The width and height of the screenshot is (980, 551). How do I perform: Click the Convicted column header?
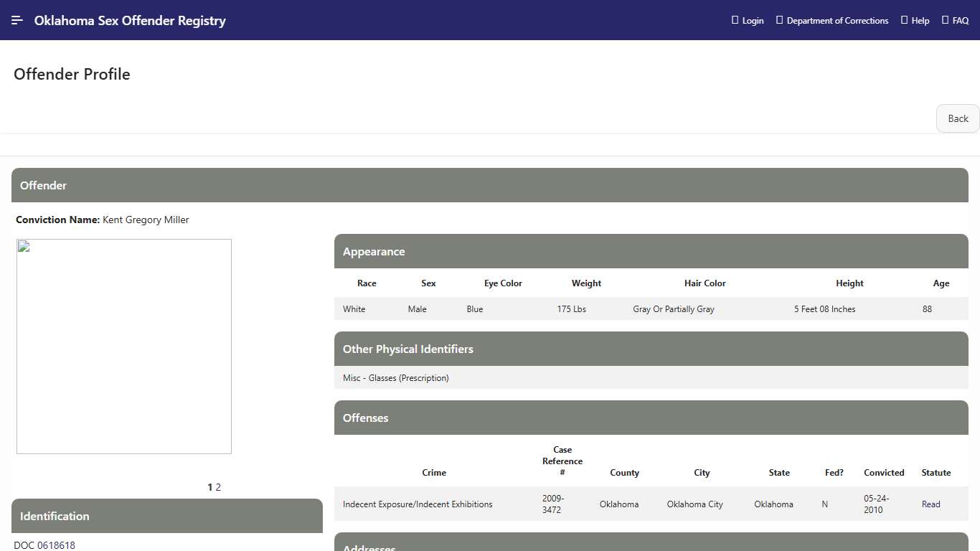click(884, 473)
